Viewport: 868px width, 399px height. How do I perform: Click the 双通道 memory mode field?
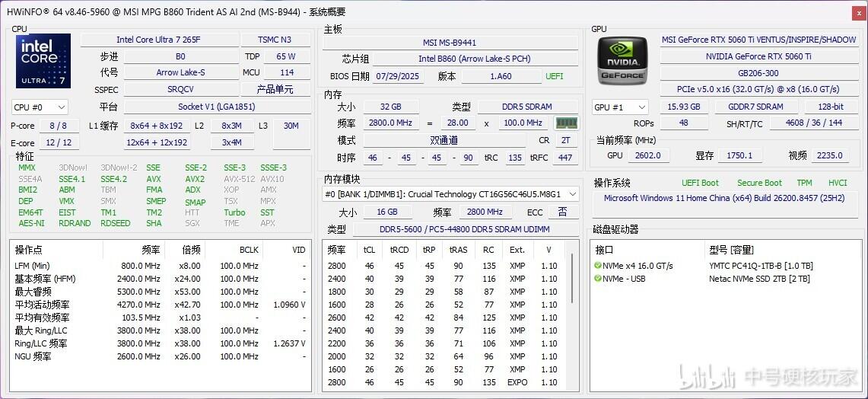pyautogui.click(x=444, y=140)
